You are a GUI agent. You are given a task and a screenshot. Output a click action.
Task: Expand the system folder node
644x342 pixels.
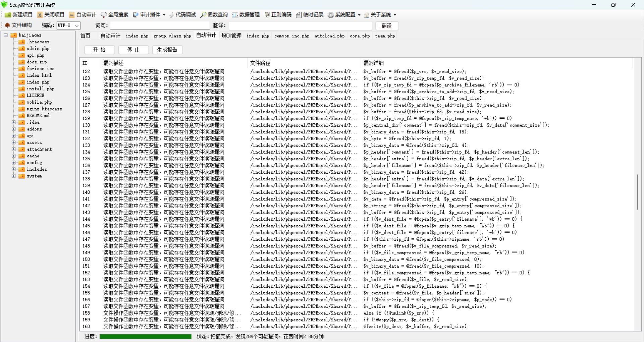(x=14, y=176)
